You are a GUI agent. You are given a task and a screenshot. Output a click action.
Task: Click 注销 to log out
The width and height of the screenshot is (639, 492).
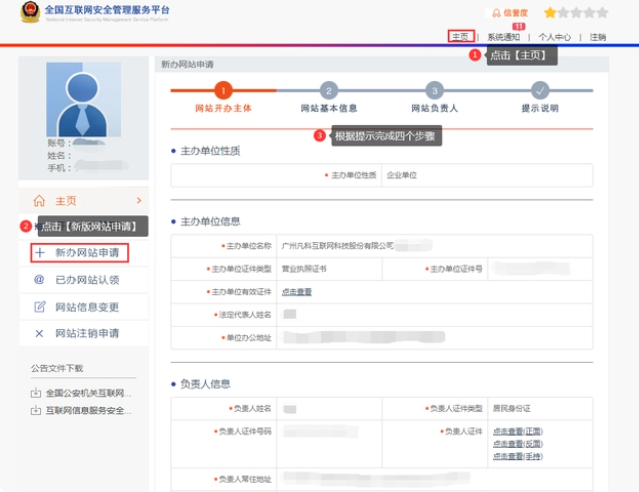[x=597, y=37]
